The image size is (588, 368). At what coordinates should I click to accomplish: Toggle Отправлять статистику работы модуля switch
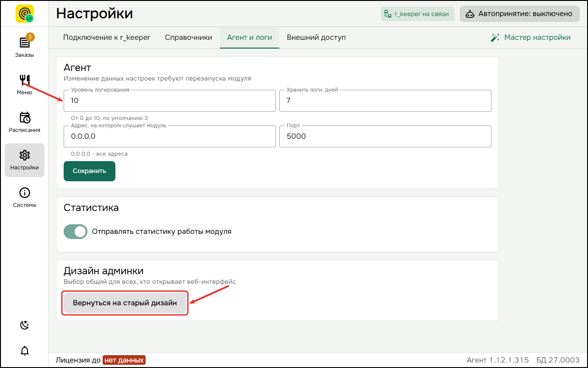point(76,232)
